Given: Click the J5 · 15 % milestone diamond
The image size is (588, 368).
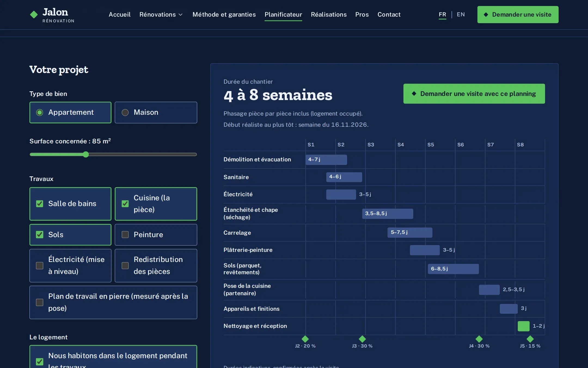Looking at the screenshot, I should coord(530,339).
